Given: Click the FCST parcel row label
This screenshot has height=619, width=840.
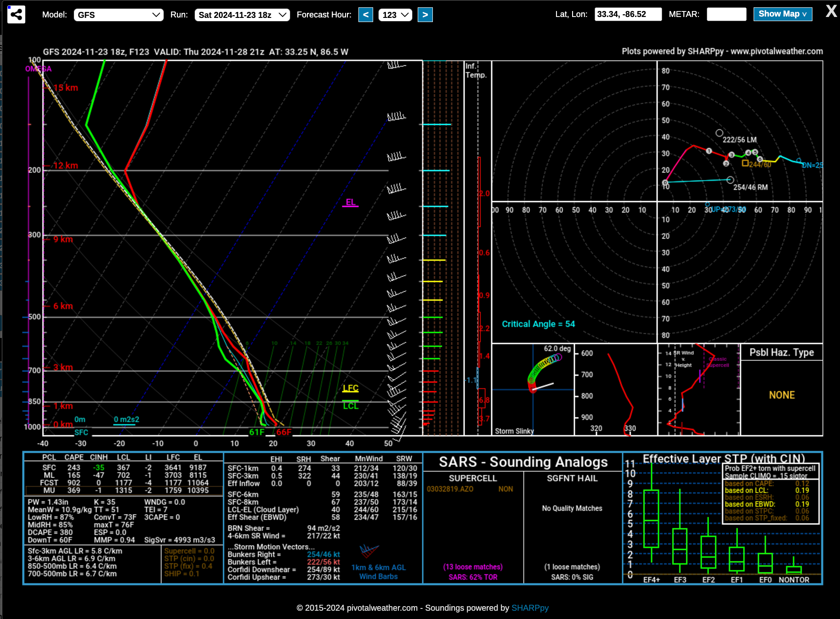Looking at the screenshot, I should [x=49, y=483].
